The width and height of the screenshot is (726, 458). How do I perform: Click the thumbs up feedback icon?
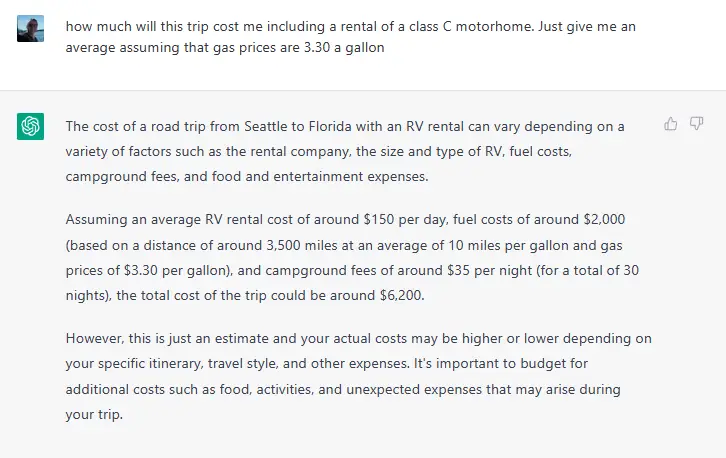(670, 124)
